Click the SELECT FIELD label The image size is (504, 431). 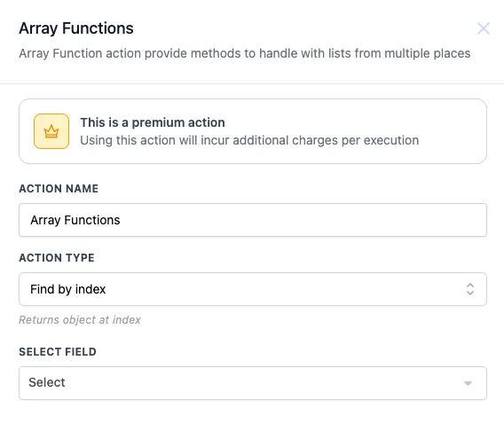point(58,352)
